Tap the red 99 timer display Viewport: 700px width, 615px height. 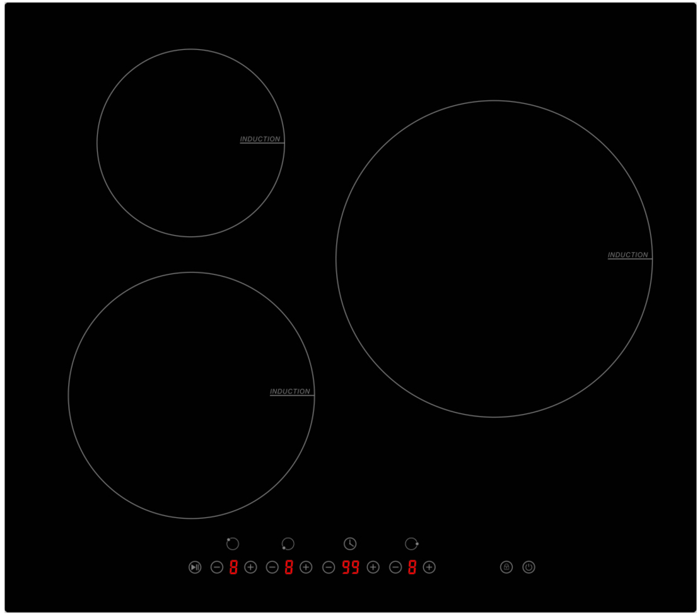point(351,568)
